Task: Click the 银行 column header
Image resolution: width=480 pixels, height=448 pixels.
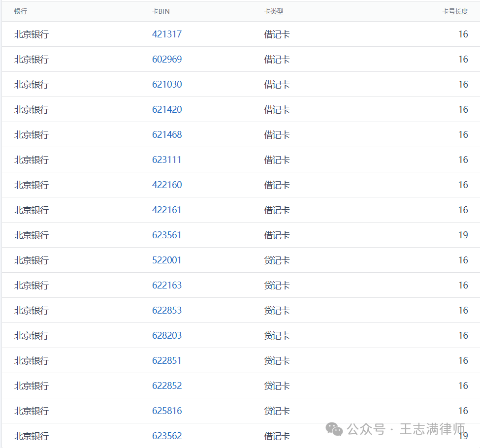Action: (20, 11)
